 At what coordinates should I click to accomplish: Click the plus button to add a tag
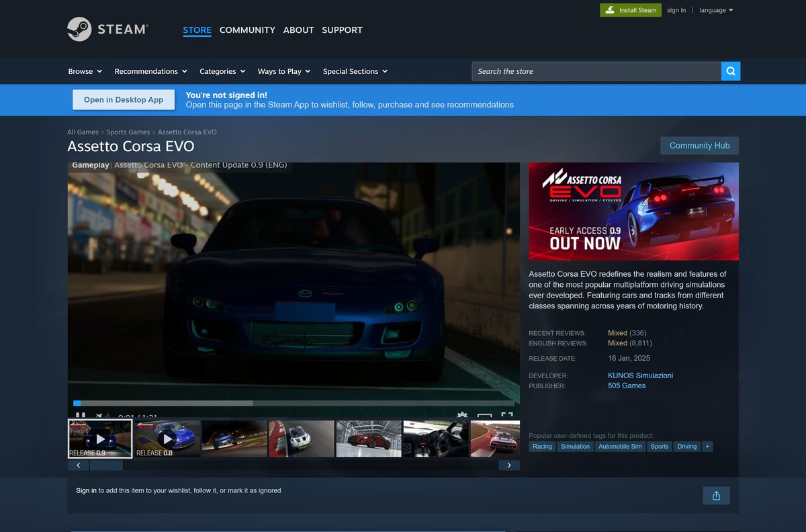coord(707,446)
